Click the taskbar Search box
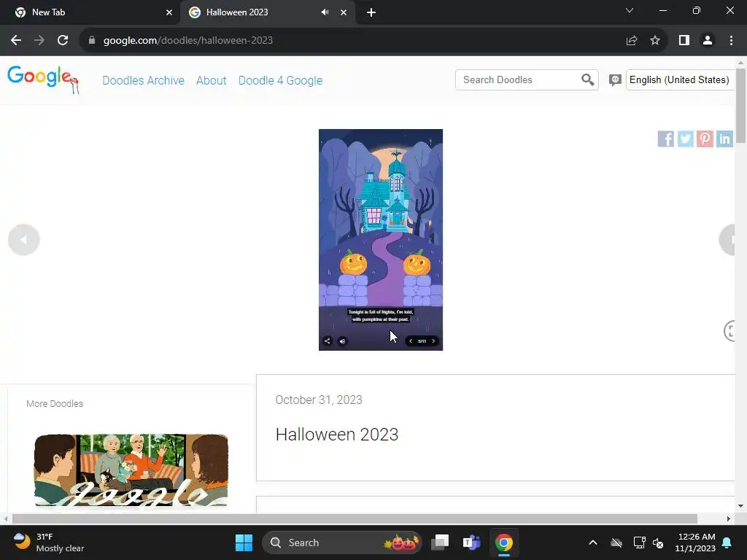This screenshot has width=747, height=560. 342,542
